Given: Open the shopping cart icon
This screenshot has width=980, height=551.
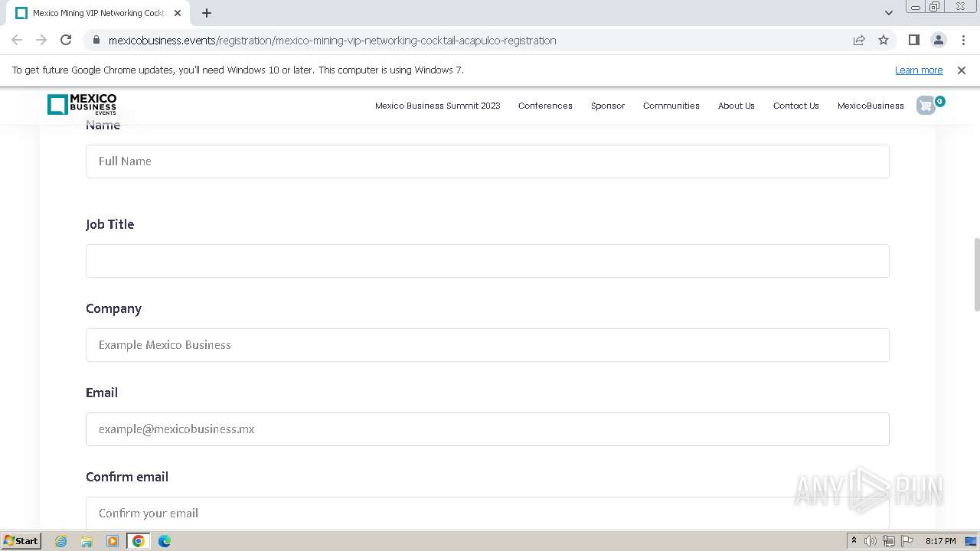Looking at the screenshot, I should [x=926, y=106].
